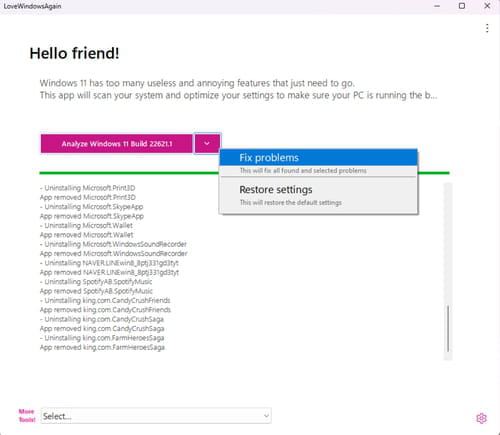The height and width of the screenshot is (435, 500).
Task: Select log line 'App removed Microsoft.Wallet'
Action: tap(86, 235)
